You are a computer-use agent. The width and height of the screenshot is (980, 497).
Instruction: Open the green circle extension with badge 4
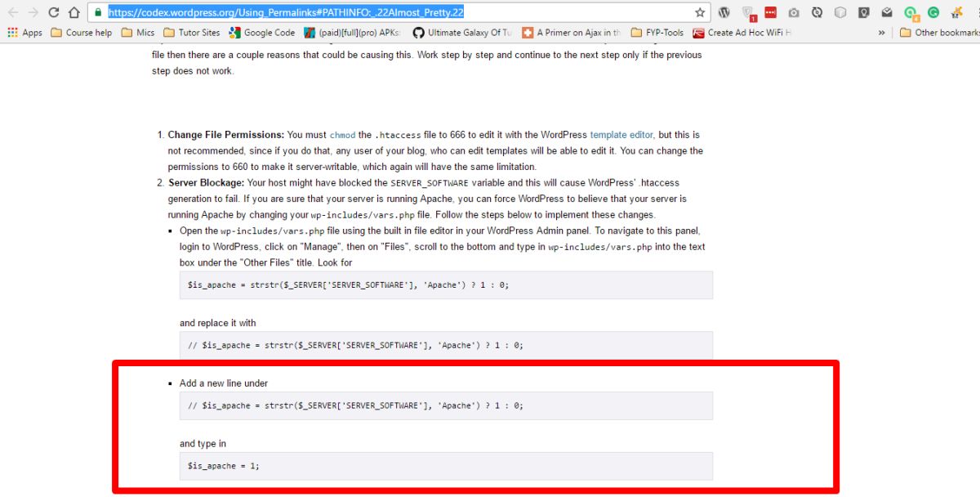coord(911,13)
